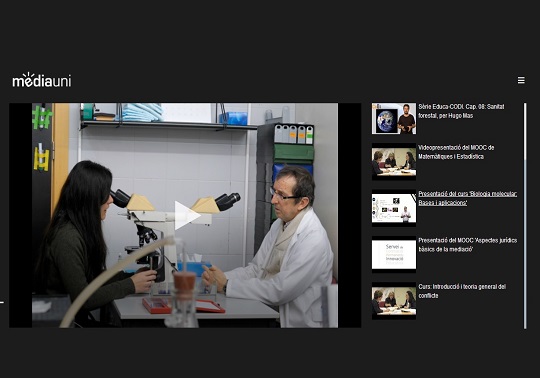This screenshot has width=540, height=378.
Task: Click the sun rays above the mediauni 'e'
Action: tap(29, 75)
